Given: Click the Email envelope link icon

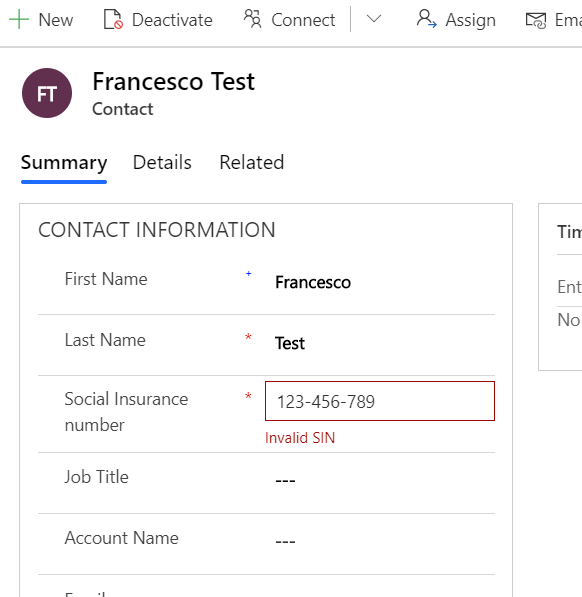Looking at the screenshot, I should [x=536, y=20].
